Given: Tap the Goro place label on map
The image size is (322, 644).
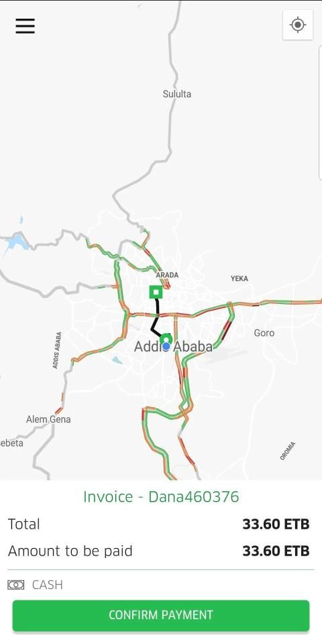Looking at the screenshot, I should click(264, 333).
